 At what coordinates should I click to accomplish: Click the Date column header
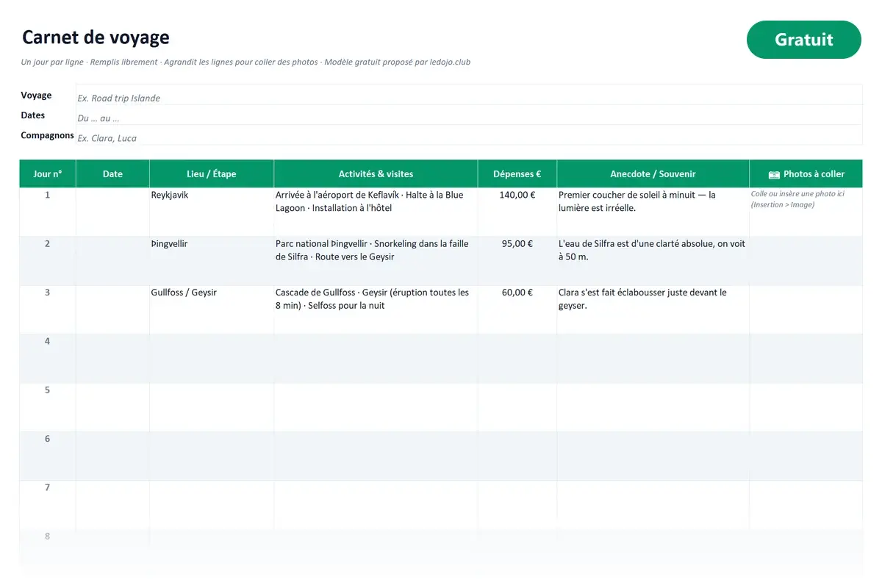point(112,174)
